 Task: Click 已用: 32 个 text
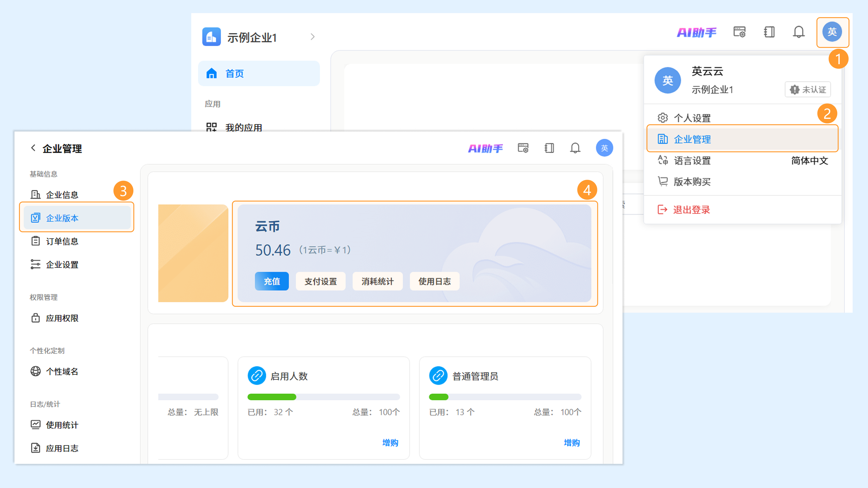click(270, 412)
